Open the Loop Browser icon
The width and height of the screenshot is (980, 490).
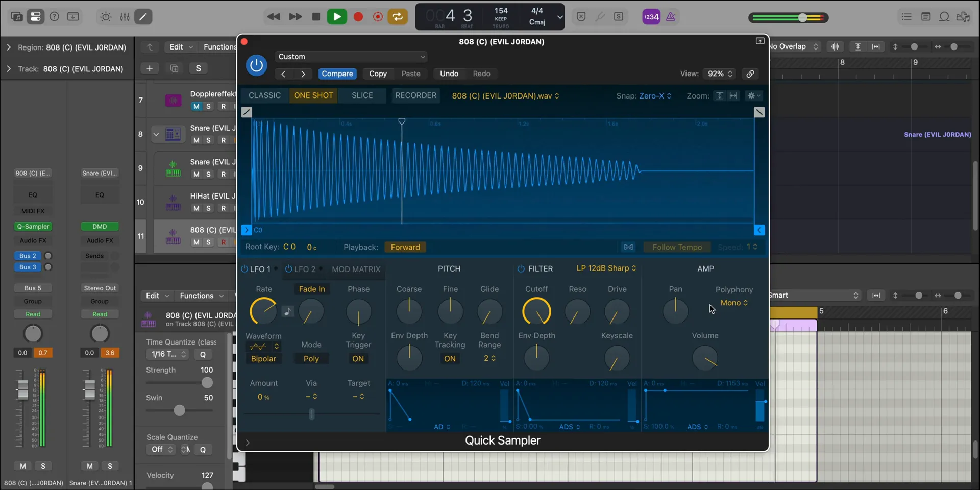pyautogui.click(x=944, y=17)
